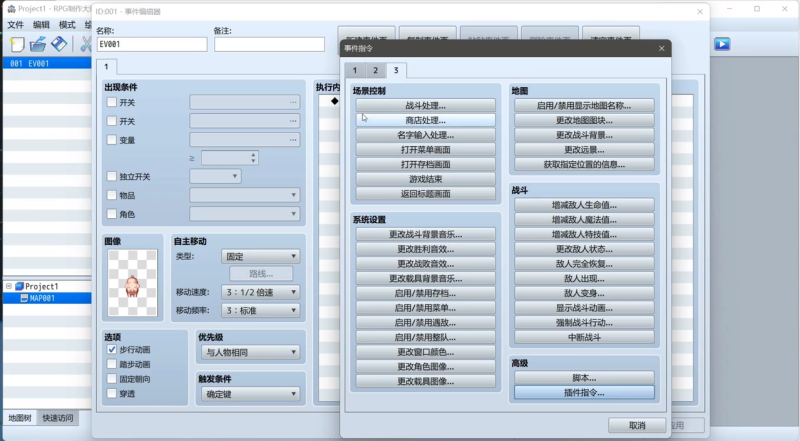This screenshot has height=441, width=800.
Task: Check the 固定朝向 option
Action: pyautogui.click(x=112, y=379)
